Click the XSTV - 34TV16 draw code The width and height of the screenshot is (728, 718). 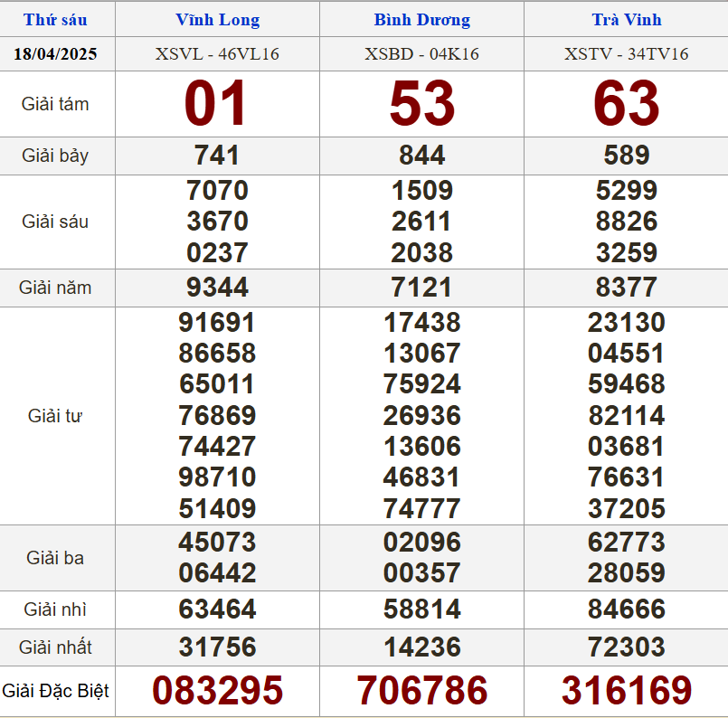[x=627, y=54]
